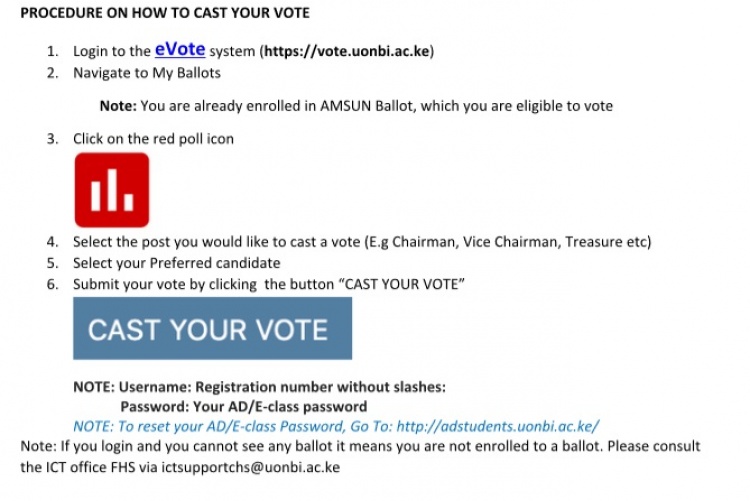Click the PROCEDURE ON HOW TO CAST YOUR VOTE heading
The height and width of the screenshot is (501, 750).
pos(165,13)
